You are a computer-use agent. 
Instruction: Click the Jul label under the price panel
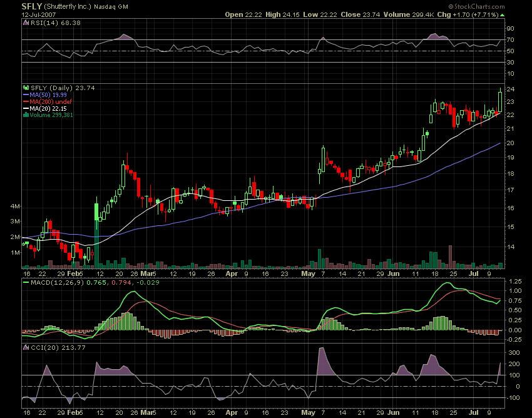pyautogui.click(x=474, y=273)
